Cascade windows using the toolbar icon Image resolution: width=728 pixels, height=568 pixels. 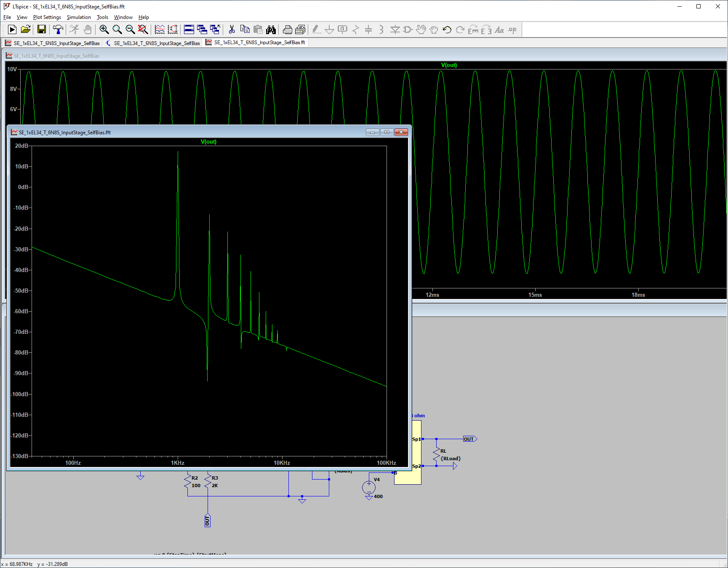[202, 29]
